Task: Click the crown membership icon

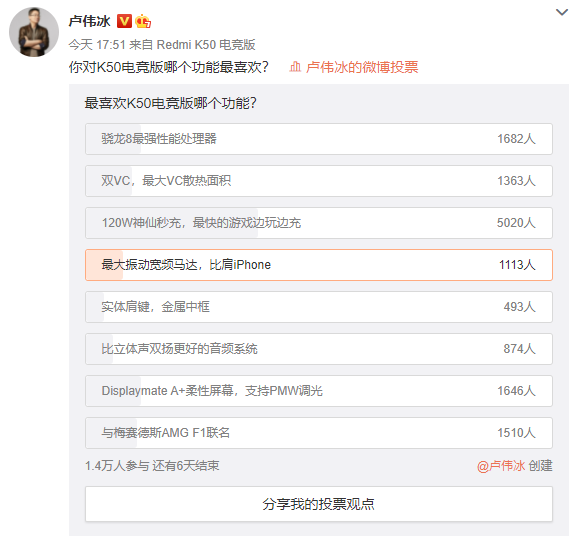Action: point(143,21)
